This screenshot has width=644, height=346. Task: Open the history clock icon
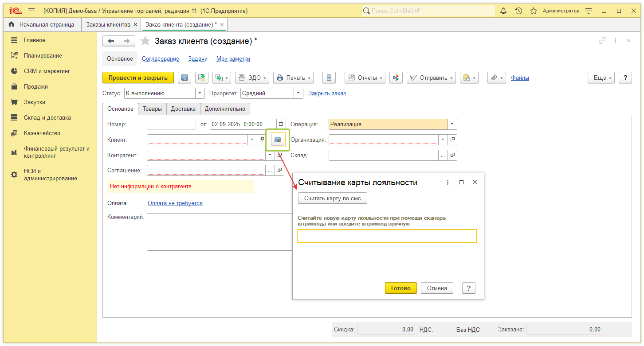point(518,11)
